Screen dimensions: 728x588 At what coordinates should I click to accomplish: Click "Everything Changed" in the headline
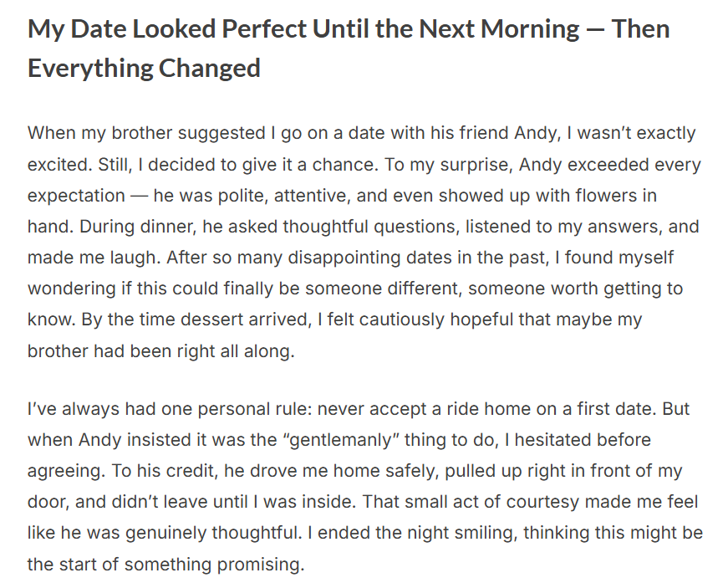tap(144, 68)
